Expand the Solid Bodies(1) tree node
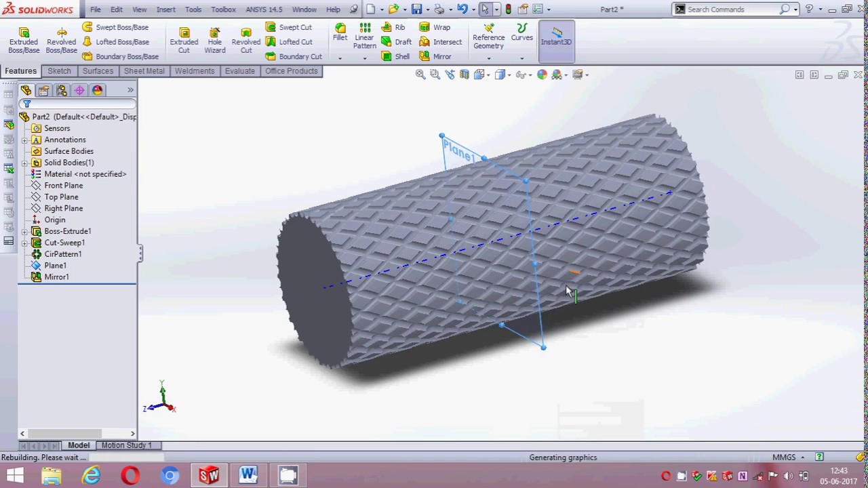This screenshot has height=488, width=868. [24, 163]
